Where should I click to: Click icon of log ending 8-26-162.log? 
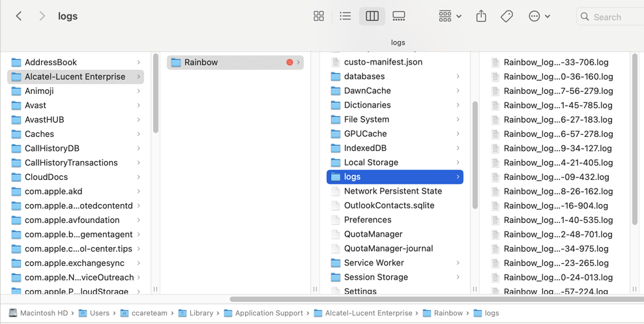coord(495,192)
